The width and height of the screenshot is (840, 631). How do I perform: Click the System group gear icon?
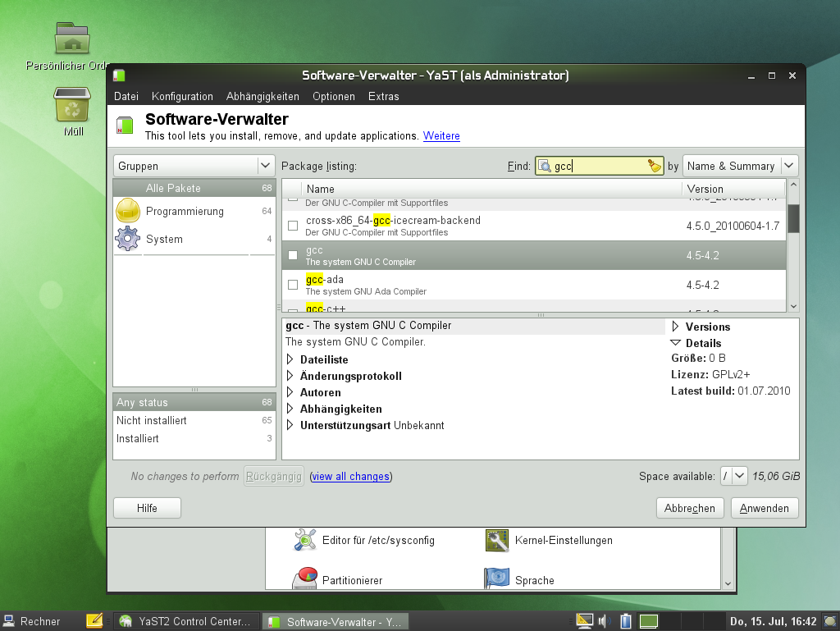[x=128, y=239]
